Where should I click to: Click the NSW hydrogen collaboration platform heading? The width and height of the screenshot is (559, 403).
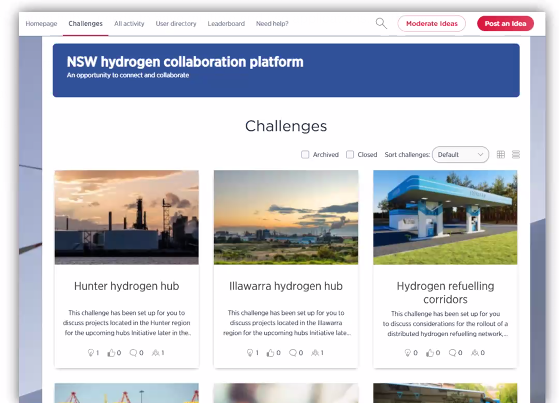click(185, 62)
